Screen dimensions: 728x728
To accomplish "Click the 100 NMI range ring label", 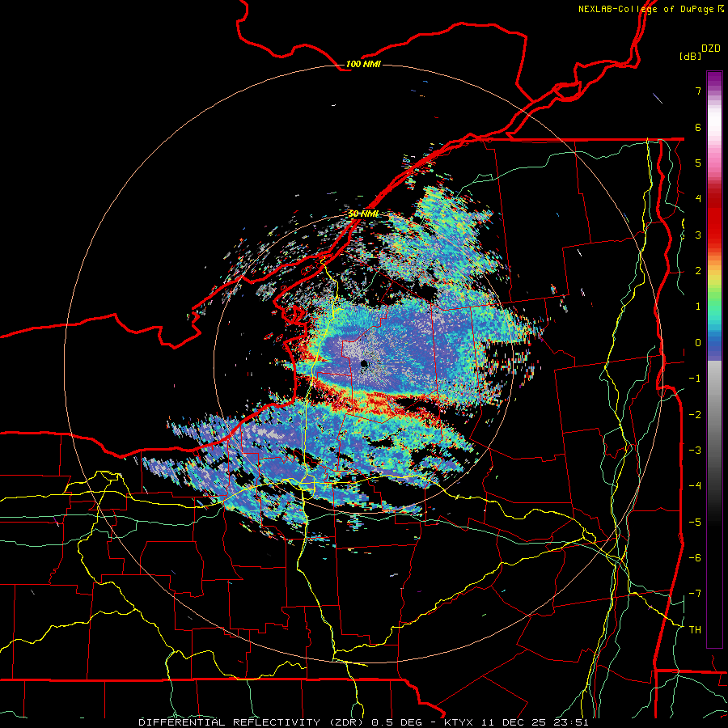I will click(x=363, y=64).
